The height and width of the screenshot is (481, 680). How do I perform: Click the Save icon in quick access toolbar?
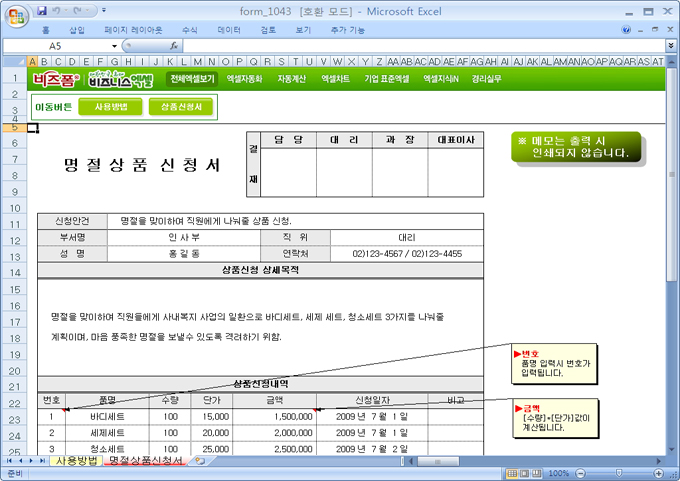coord(42,10)
